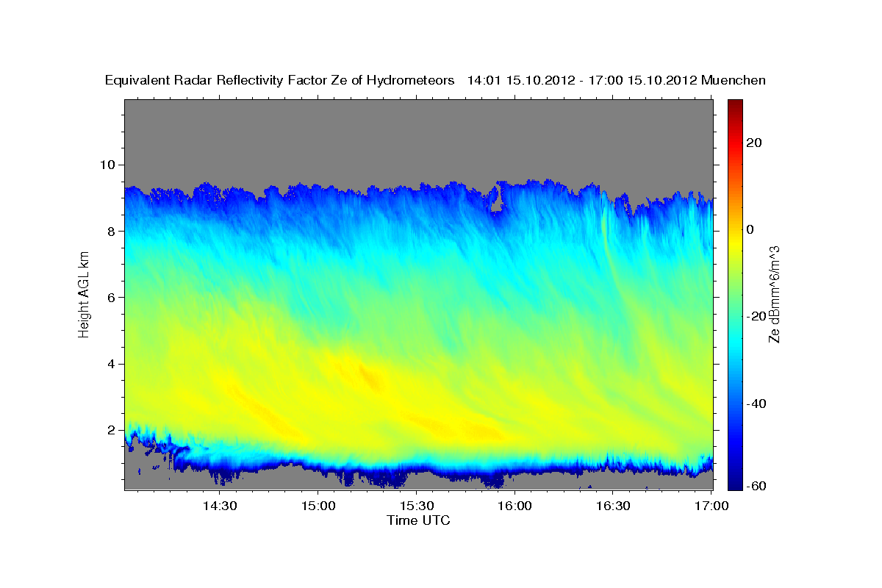The image size is (882, 588).
Task: Click the '14:30' time axis label
Action: pos(220,506)
